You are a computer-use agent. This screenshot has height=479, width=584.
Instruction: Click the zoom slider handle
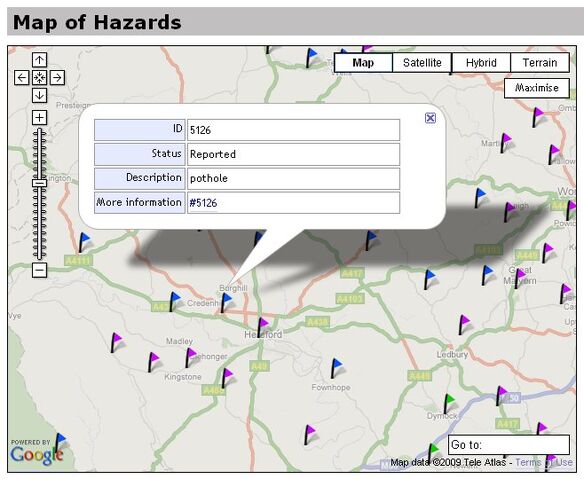39,183
